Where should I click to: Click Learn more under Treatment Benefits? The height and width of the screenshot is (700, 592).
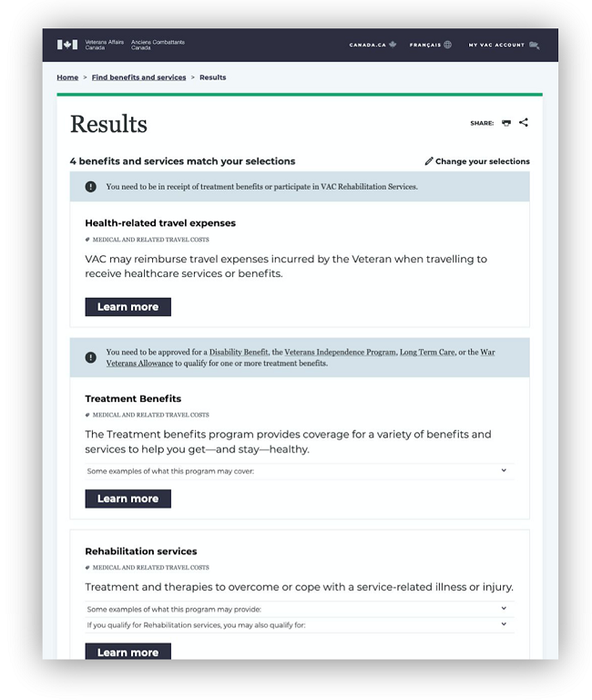pyautogui.click(x=128, y=499)
